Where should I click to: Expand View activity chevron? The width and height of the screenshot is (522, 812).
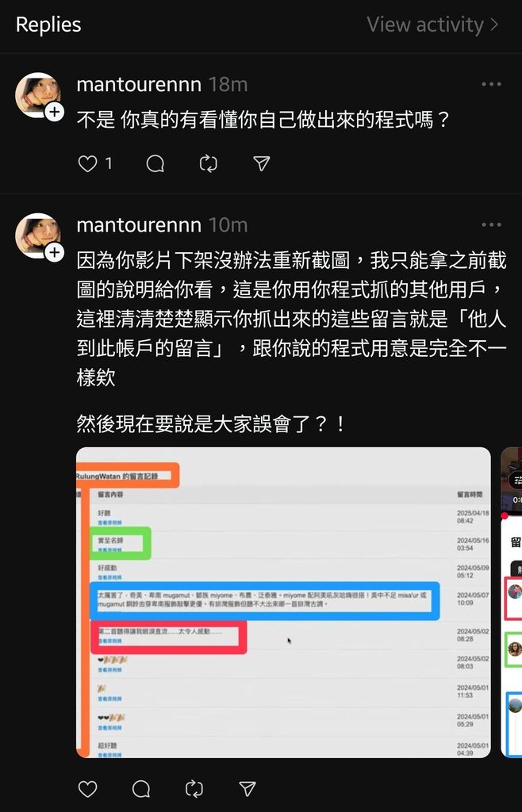point(493,25)
